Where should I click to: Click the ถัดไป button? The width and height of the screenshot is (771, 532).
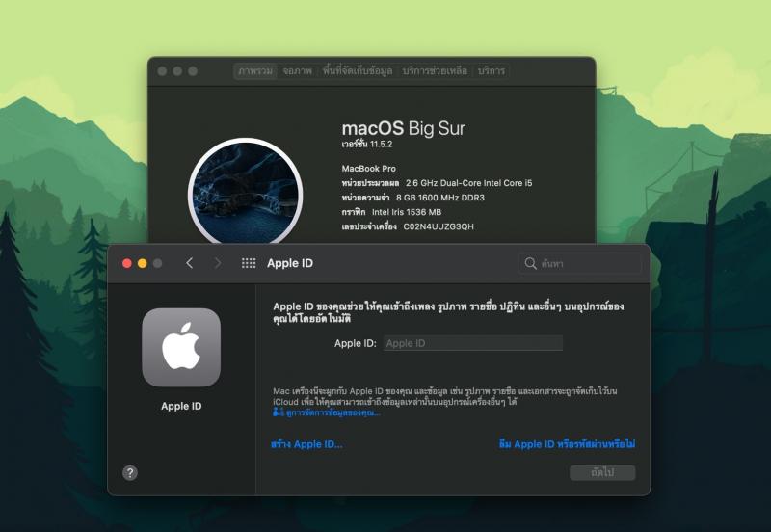point(602,472)
